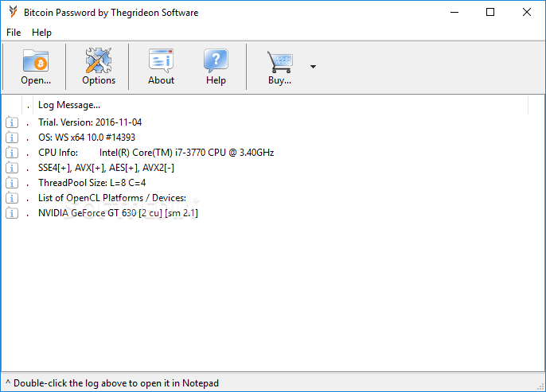This screenshot has width=546, height=392.
Task: Select the info icon beside CPU Info row
Action: pos(12,153)
